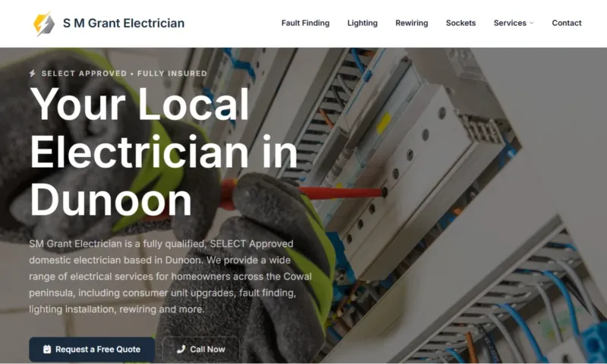
Task: Click the small bolt icon before SELECT APPROVED
Action: click(x=33, y=73)
